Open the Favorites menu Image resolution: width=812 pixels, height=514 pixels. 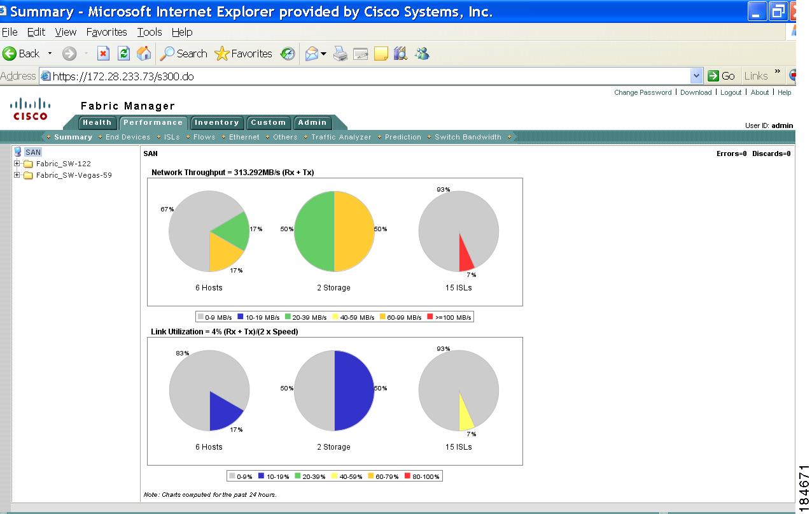pos(106,32)
